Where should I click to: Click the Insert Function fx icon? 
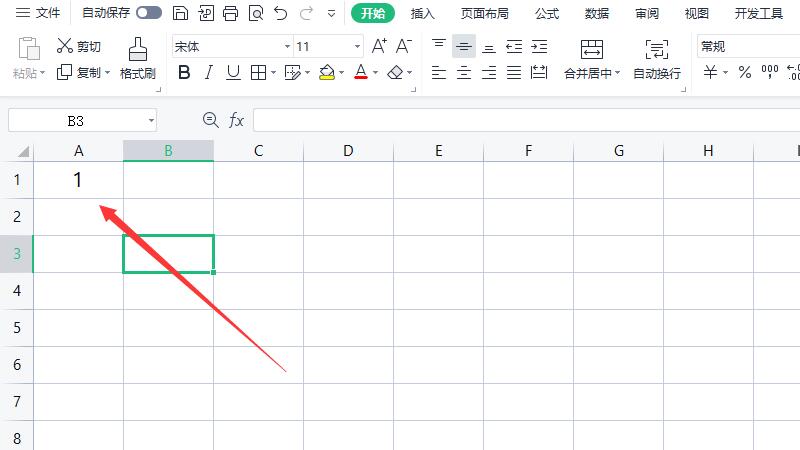(x=236, y=120)
